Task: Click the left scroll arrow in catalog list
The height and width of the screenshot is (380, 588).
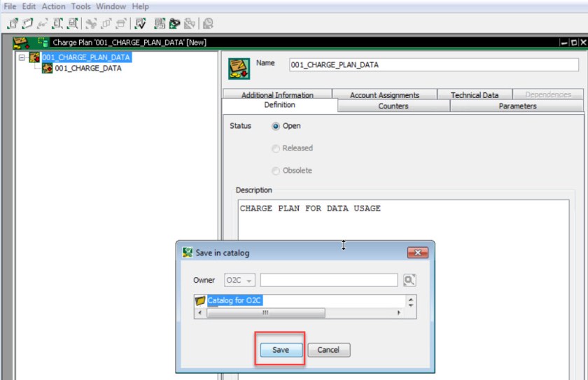Action: (x=199, y=313)
